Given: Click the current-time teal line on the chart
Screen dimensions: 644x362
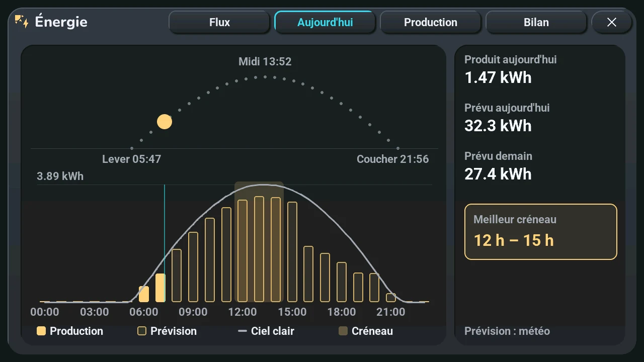Looking at the screenshot, I should pyautogui.click(x=165, y=243).
